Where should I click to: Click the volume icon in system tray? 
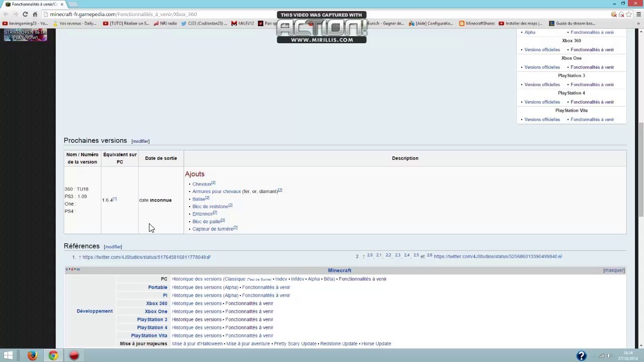click(609, 355)
